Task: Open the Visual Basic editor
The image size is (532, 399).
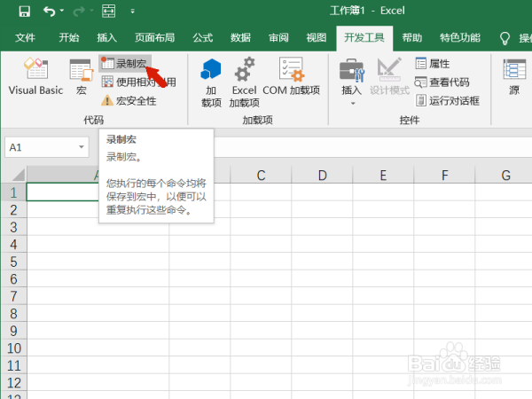Action: (x=35, y=76)
